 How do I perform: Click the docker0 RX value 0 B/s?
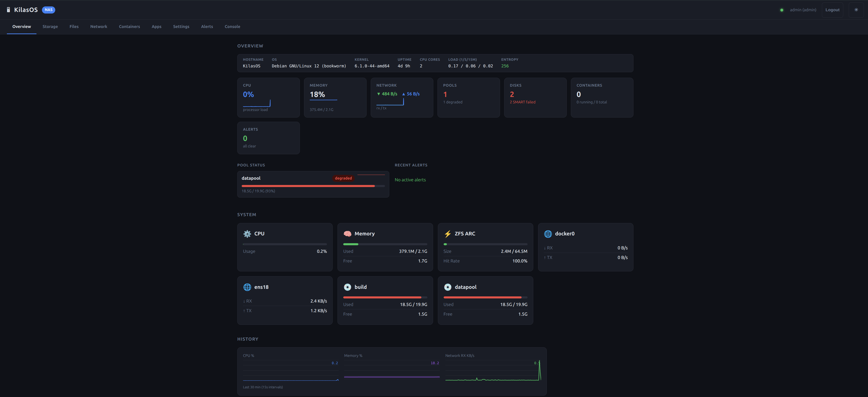[622, 248]
